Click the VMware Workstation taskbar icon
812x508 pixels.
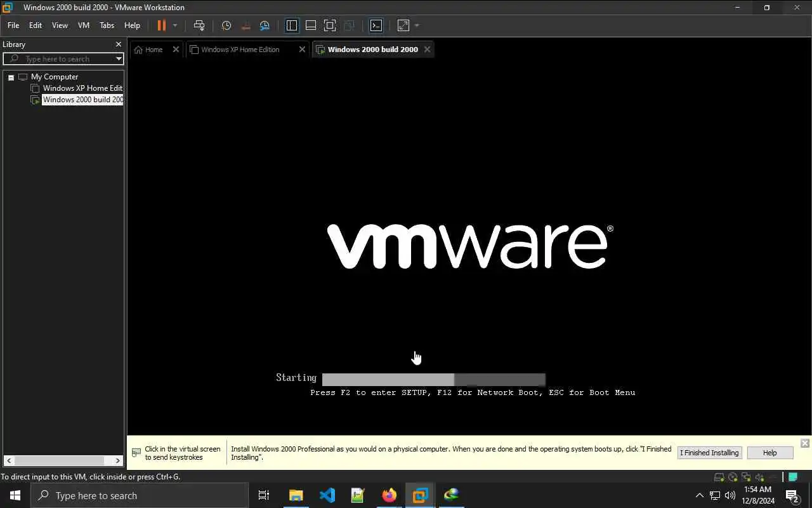(420, 495)
